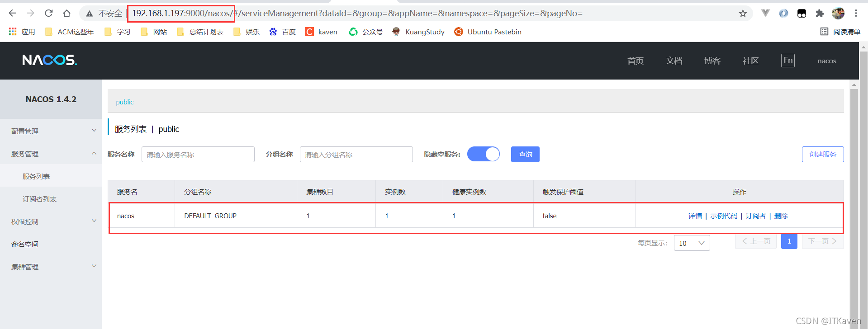Expand the 集群管理 sidebar menu

(51, 267)
